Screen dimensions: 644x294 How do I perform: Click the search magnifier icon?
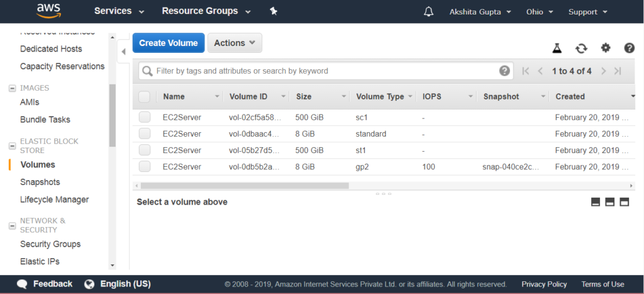tap(147, 71)
